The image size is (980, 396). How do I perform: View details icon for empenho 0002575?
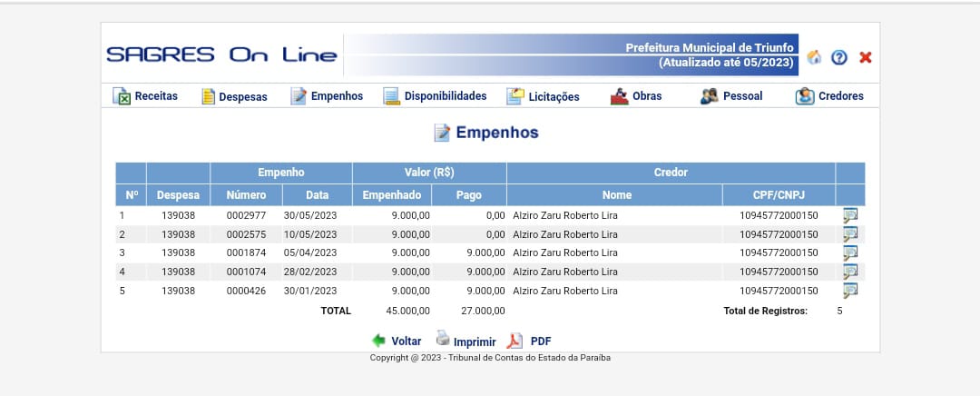850,234
